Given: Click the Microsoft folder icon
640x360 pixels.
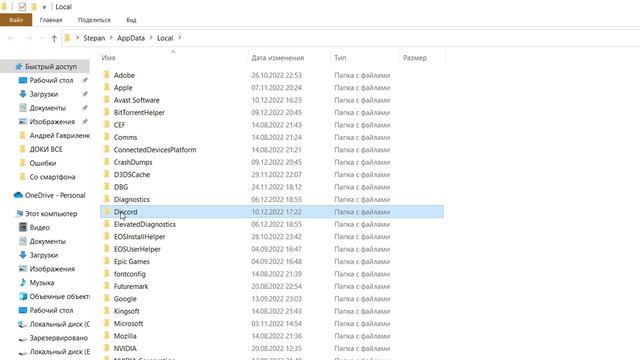Looking at the screenshot, I should tap(107, 323).
